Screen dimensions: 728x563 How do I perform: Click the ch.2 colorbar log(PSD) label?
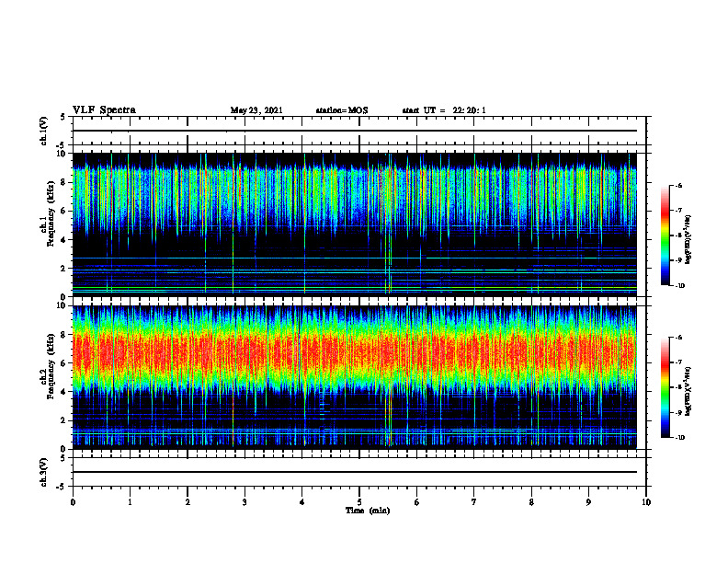click(688, 391)
